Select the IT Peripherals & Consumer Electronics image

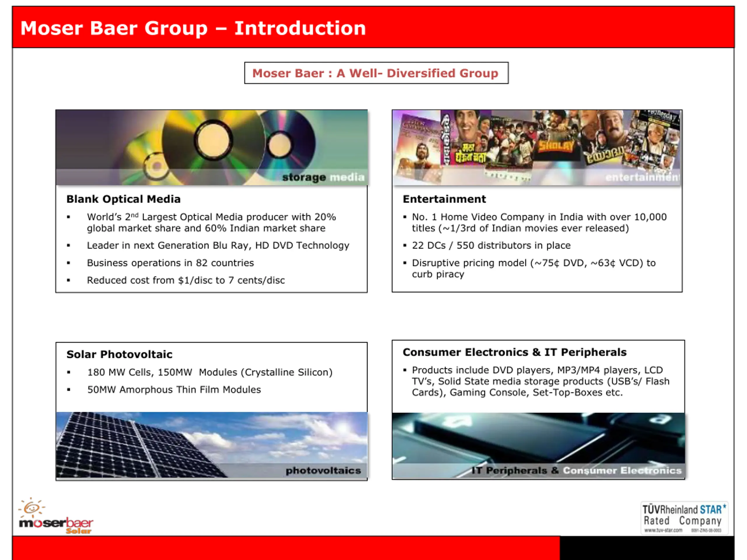pos(539,445)
